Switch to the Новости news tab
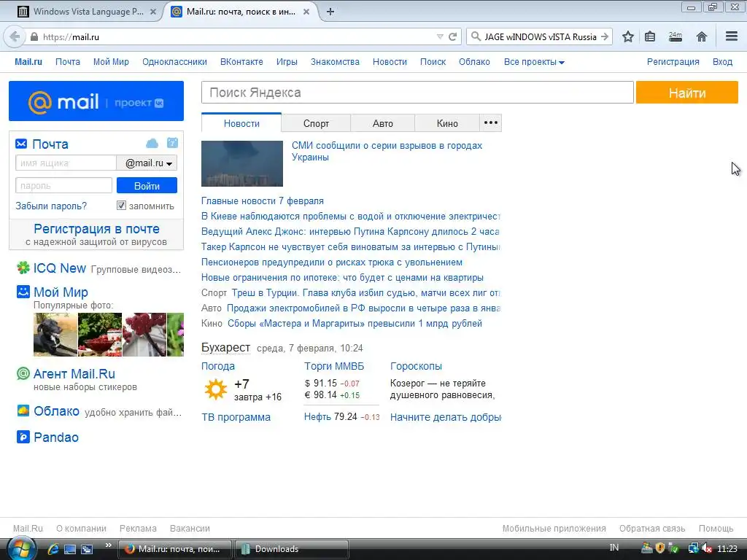 [241, 123]
